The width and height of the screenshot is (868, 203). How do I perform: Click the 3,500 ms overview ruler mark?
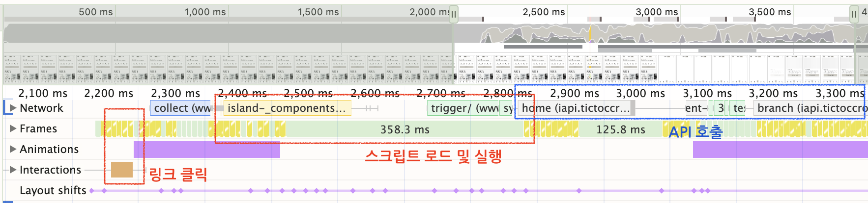(770, 12)
